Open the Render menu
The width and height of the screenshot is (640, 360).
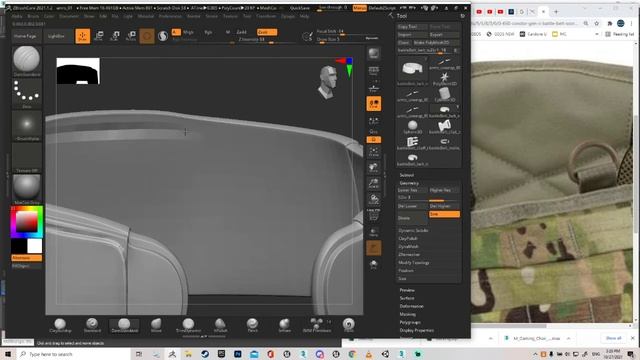point(194,16)
